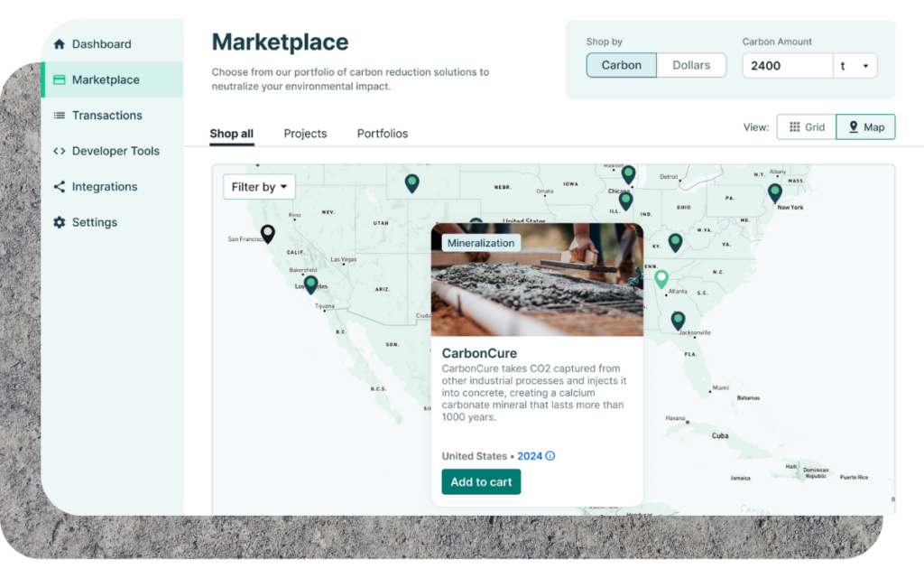Click the Omaha label on the map
Viewport: 924px width, 578px height.
544,191
